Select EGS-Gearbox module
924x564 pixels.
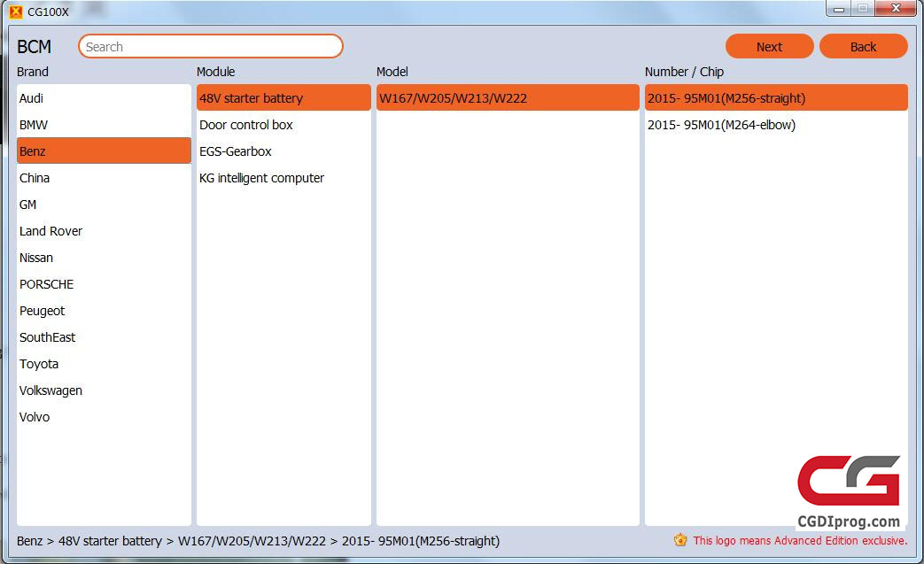[283, 151]
